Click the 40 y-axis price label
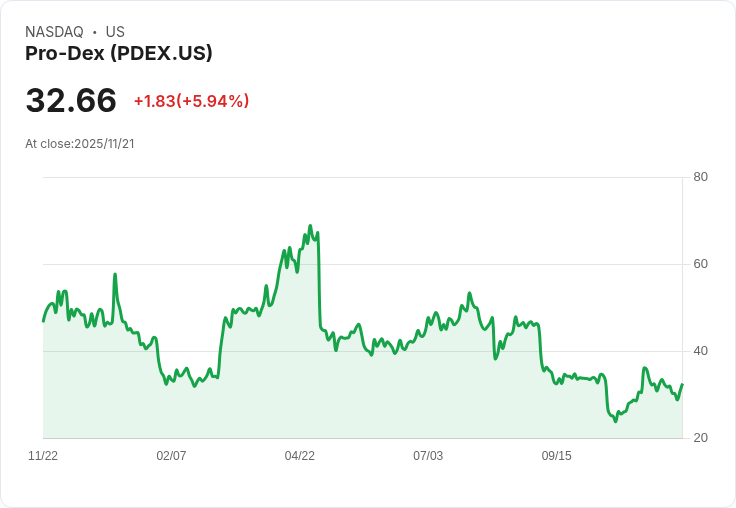The height and width of the screenshot is (508, 736). tap(700, 351)
